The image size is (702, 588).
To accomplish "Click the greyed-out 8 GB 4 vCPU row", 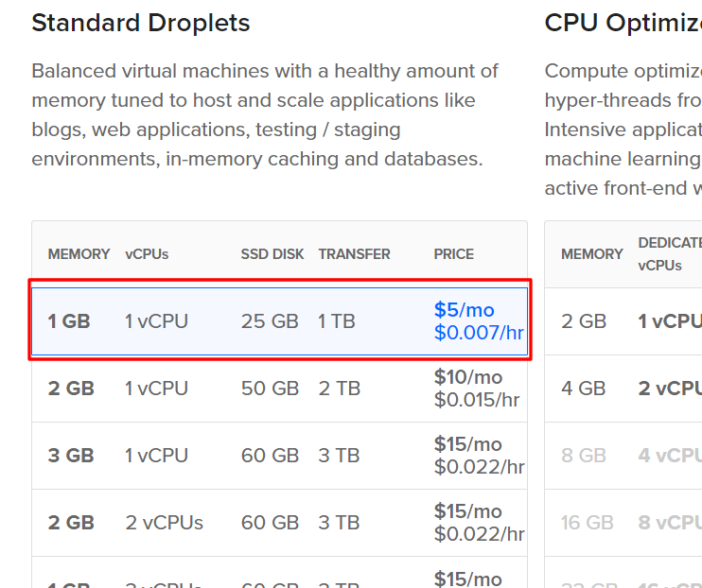I will (x=623, y=456).
